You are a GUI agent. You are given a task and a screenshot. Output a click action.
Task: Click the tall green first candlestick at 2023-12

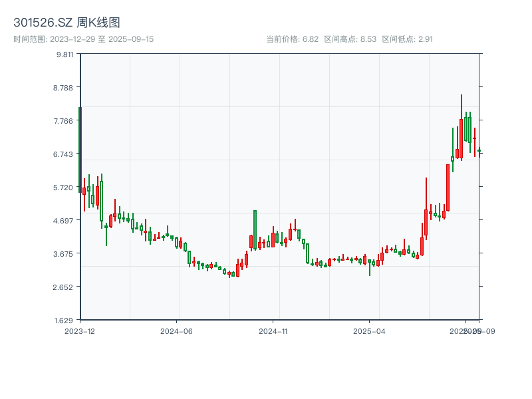click(x=80, y=150)
